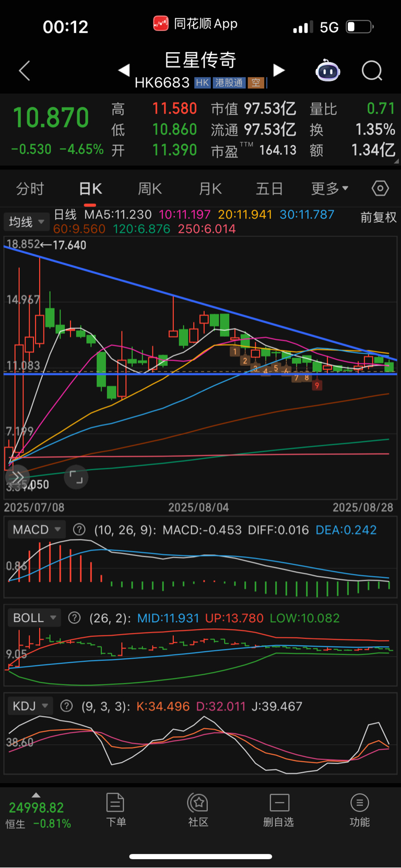Tap the back arrow icon
The width and height of the screenshot is (401, 868).
click(x=25, y=70)
